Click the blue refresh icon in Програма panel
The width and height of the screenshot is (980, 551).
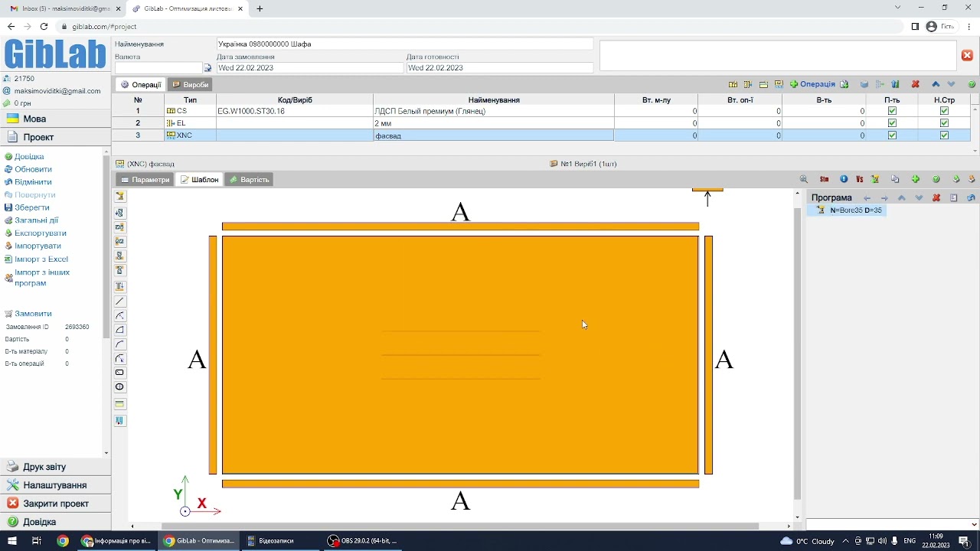click(971, 197)
